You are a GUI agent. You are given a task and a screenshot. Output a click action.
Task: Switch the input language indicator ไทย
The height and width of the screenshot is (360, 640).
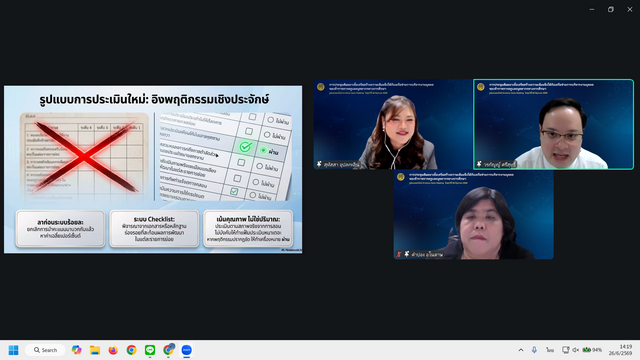[550, 350]
